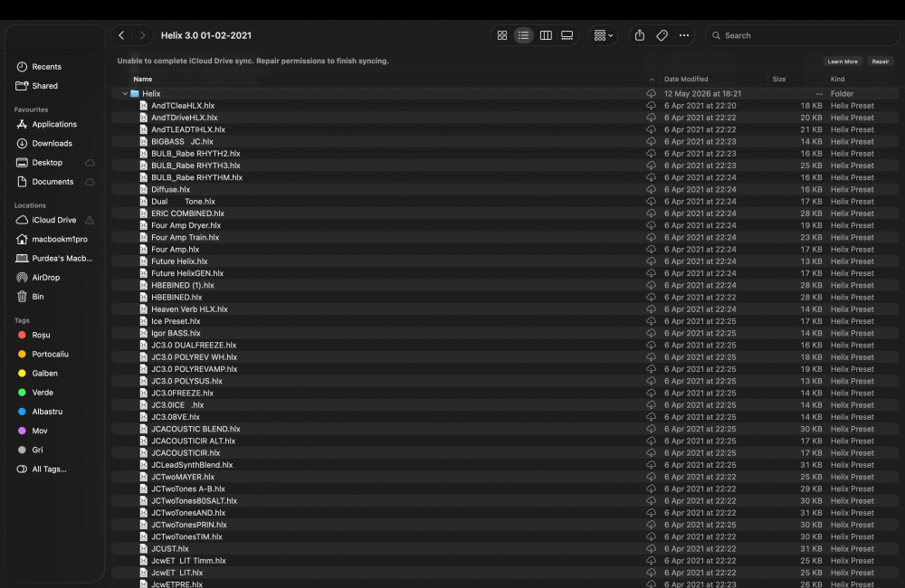Open macbookm1pro home folder

click(60, 239)
